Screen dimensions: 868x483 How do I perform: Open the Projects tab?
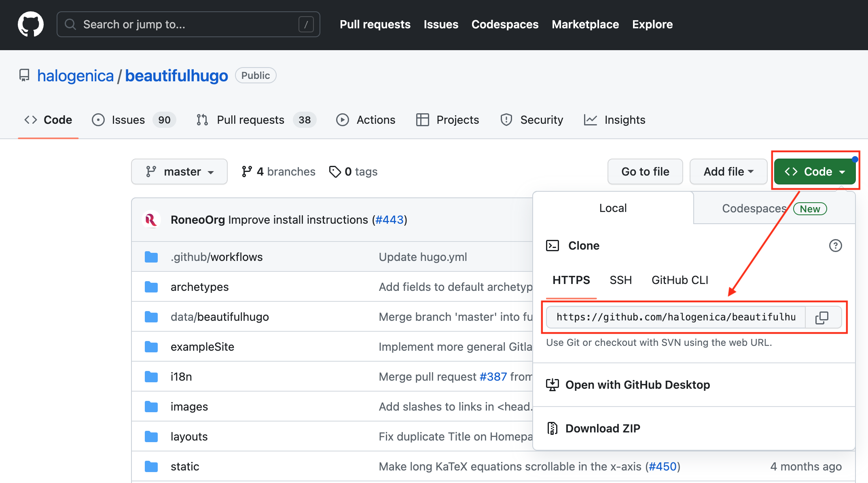[447, 120]
